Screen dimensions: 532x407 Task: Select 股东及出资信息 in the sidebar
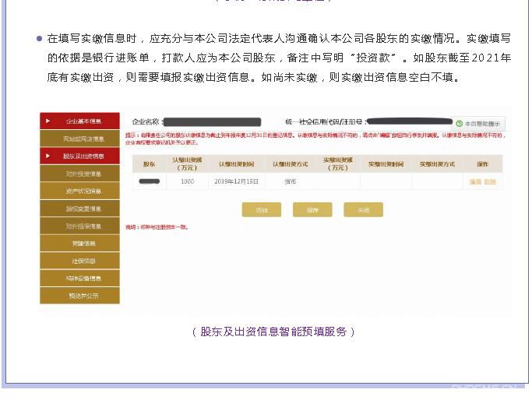point(83,156)
